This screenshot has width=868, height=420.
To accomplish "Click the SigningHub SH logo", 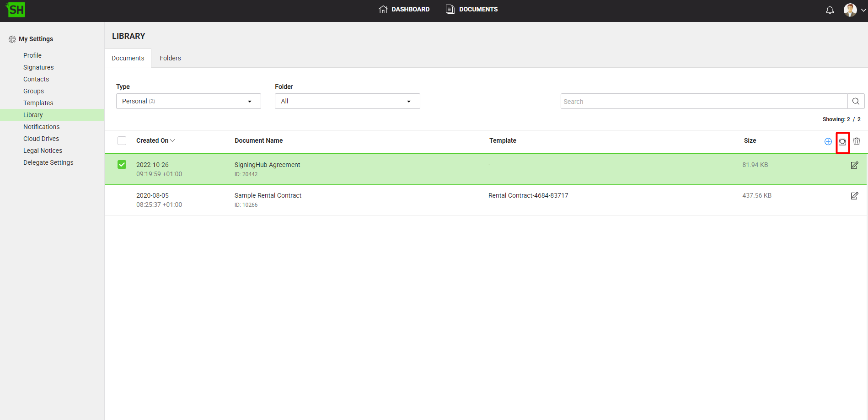I will (x=16, y=10).
